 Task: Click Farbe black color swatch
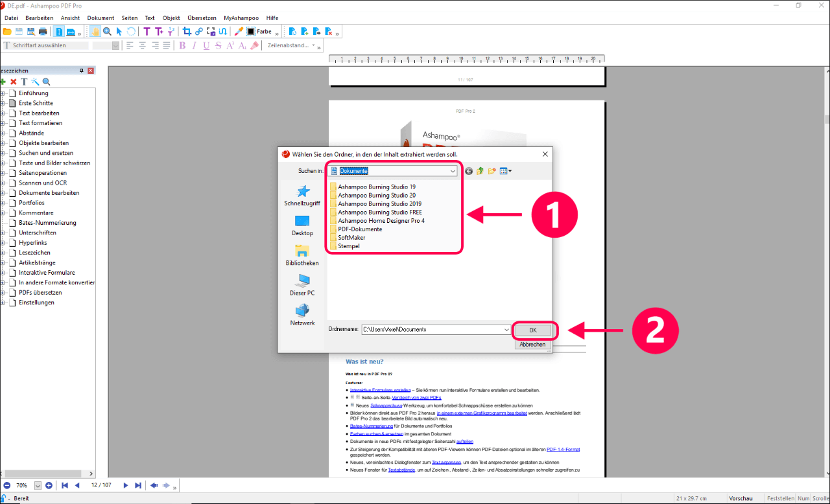(251, 31)
